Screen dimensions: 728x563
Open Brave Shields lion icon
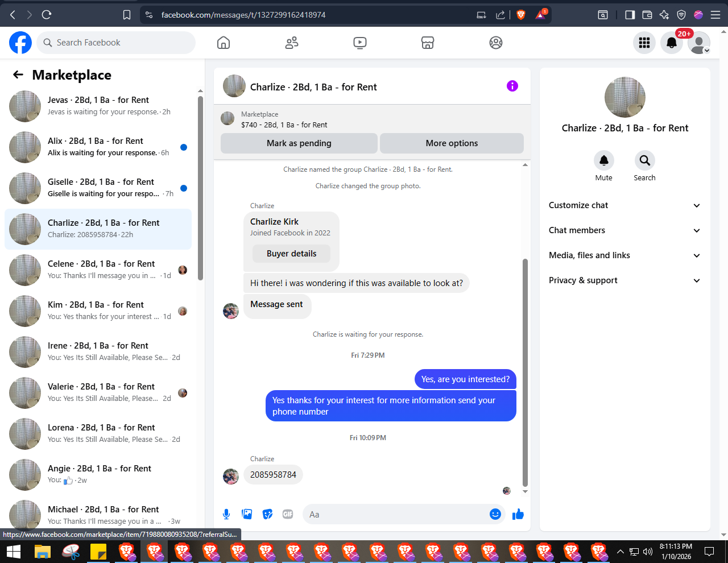click(520, 15)
